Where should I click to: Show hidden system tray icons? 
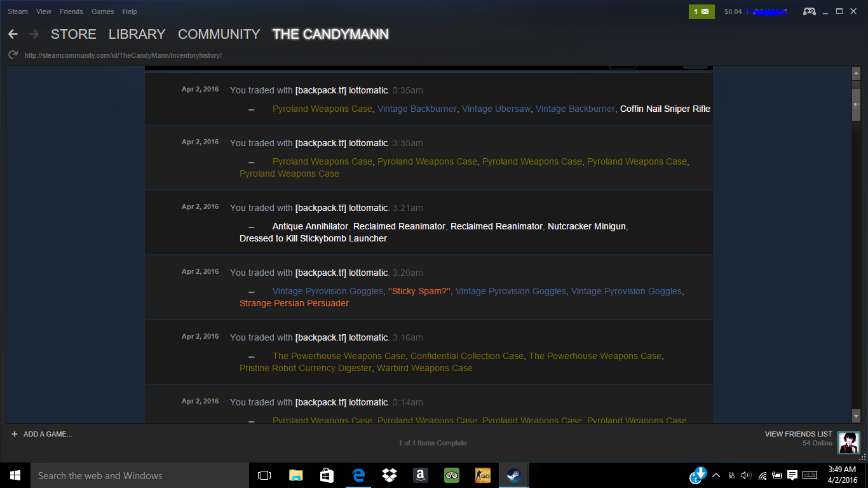pos(716,475)
